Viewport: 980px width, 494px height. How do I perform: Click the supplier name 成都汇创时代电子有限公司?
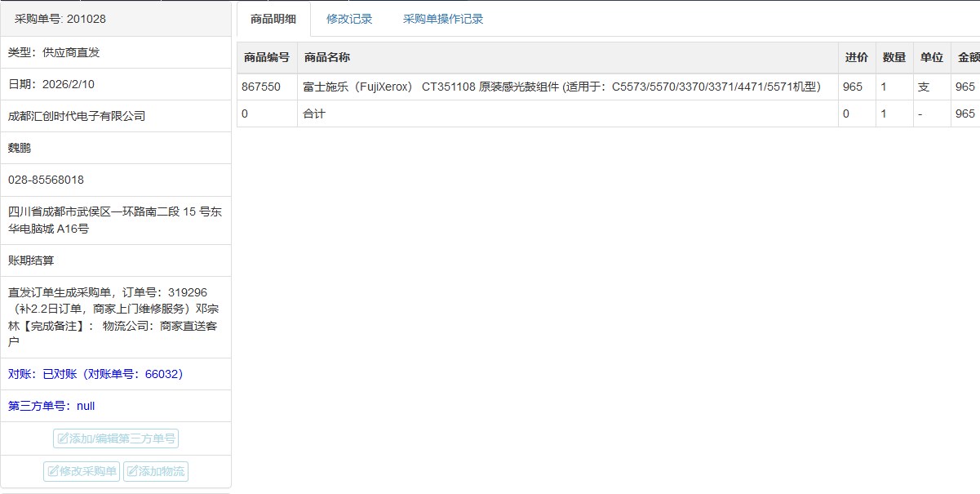pyautogui.click(x=77, y=116)
